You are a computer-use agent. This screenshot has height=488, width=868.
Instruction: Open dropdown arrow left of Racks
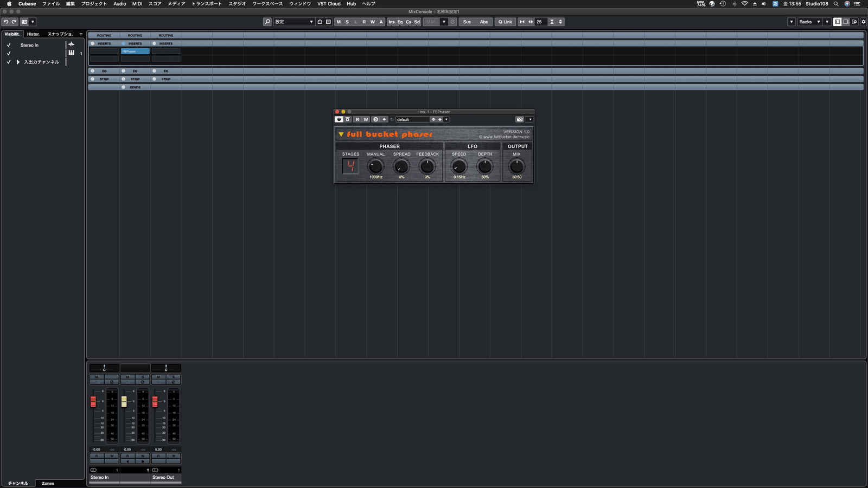(792, 22)
